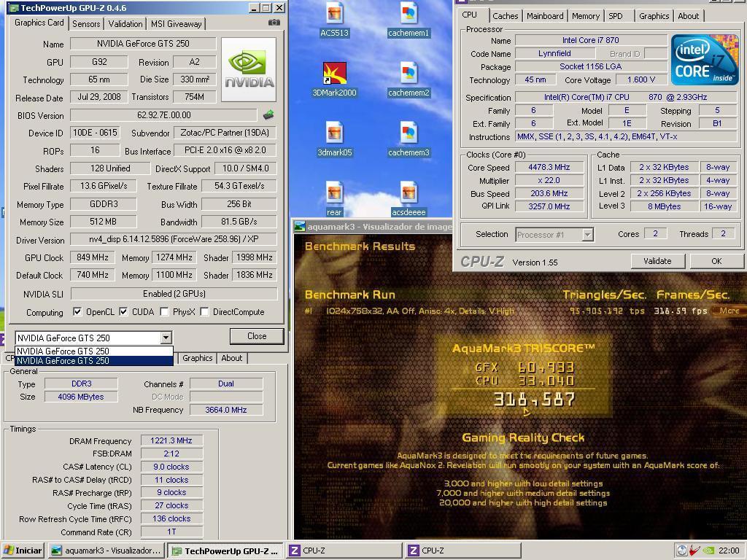Viewport: 747px width, 560px height.
Task: Open the MSI Giveaway tab
Action: click(177, 24)
